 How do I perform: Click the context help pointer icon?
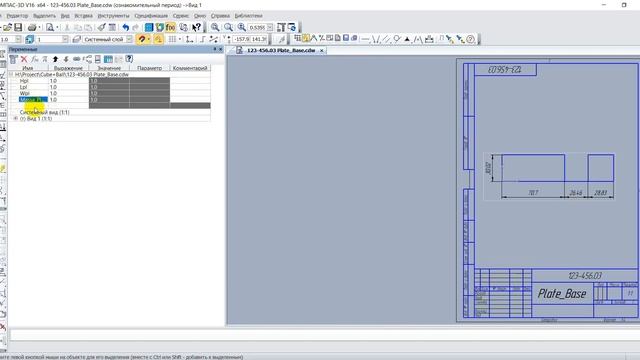coord(197,27)
